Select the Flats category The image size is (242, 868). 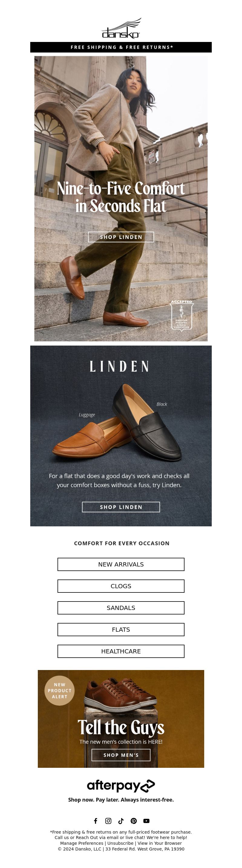tap(121, 630)
